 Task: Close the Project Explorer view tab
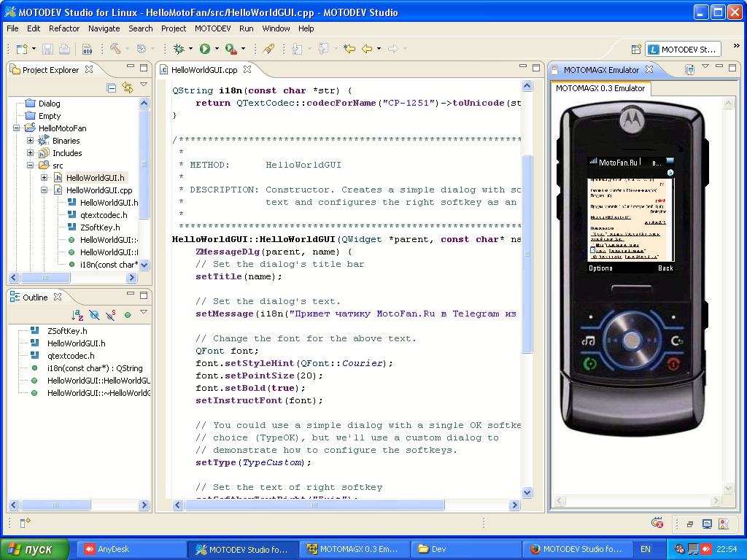pyautogui.click(x=88, y=69)
